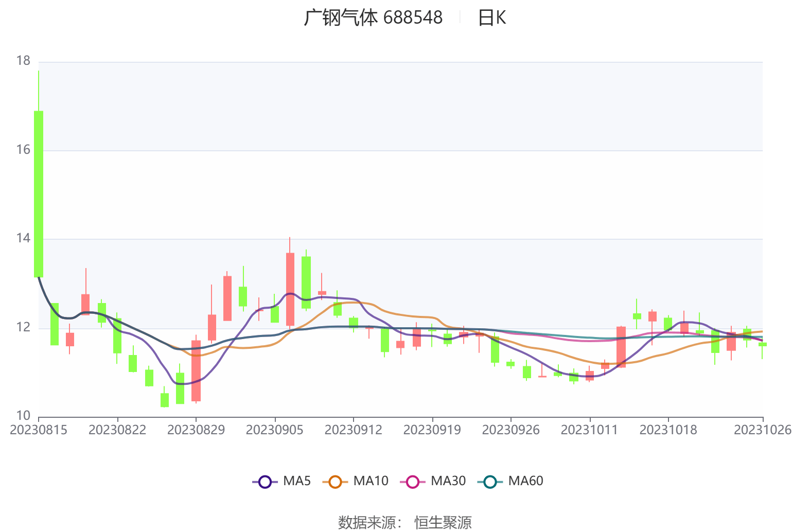Toggle the MA60 legend series
This screenshot has width=810, height=532.
click(510, 482)
